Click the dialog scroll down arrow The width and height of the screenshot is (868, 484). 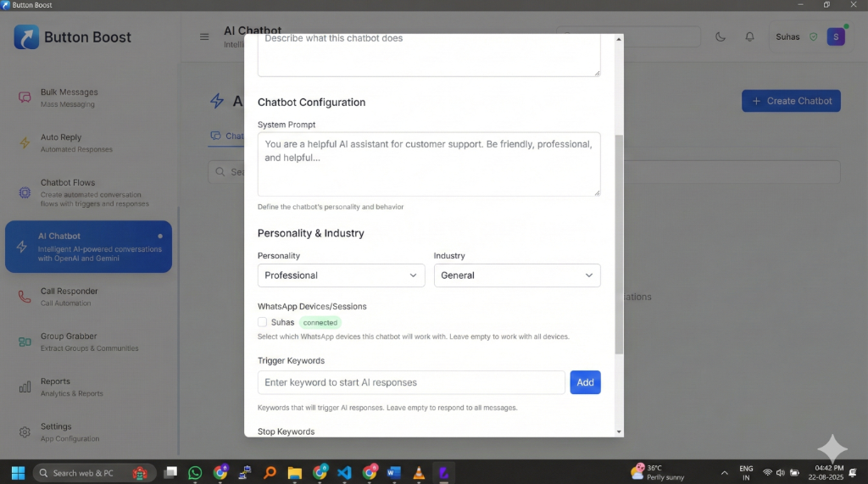point(619,431)
